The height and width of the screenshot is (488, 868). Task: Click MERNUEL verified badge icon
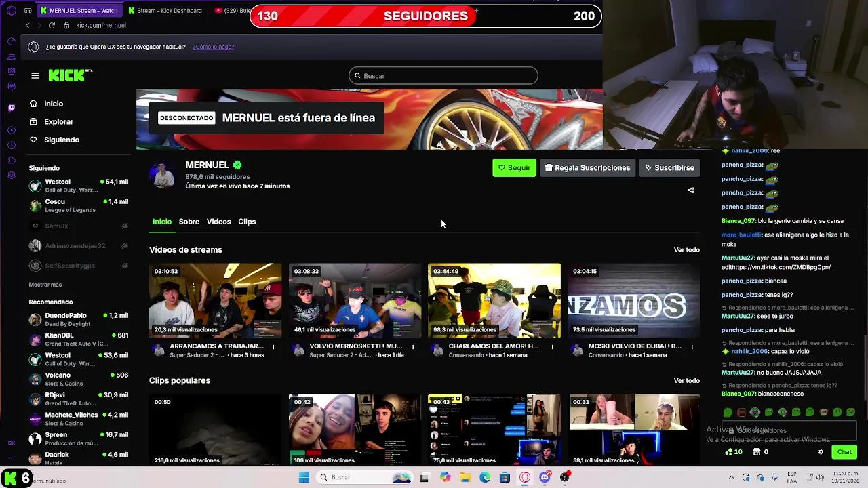pyautogui.click(x=237, y=165)
